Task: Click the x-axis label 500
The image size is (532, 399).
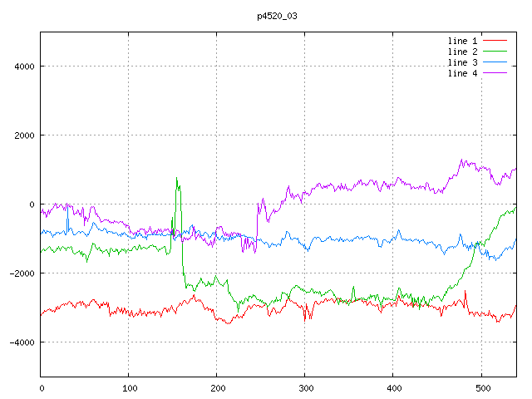Action: pyautogui.click(x=483, y=388)
